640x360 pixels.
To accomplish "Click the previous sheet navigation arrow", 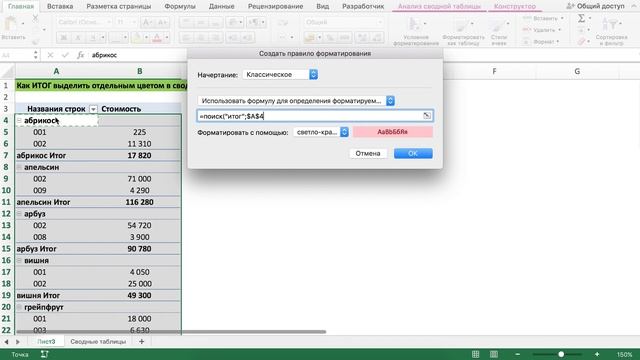I will coord(6,342).
